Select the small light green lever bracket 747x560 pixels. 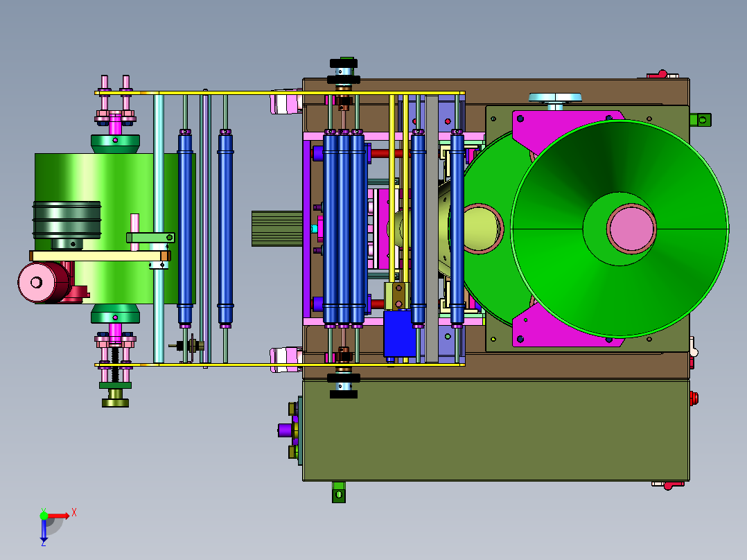coord(150,237)
